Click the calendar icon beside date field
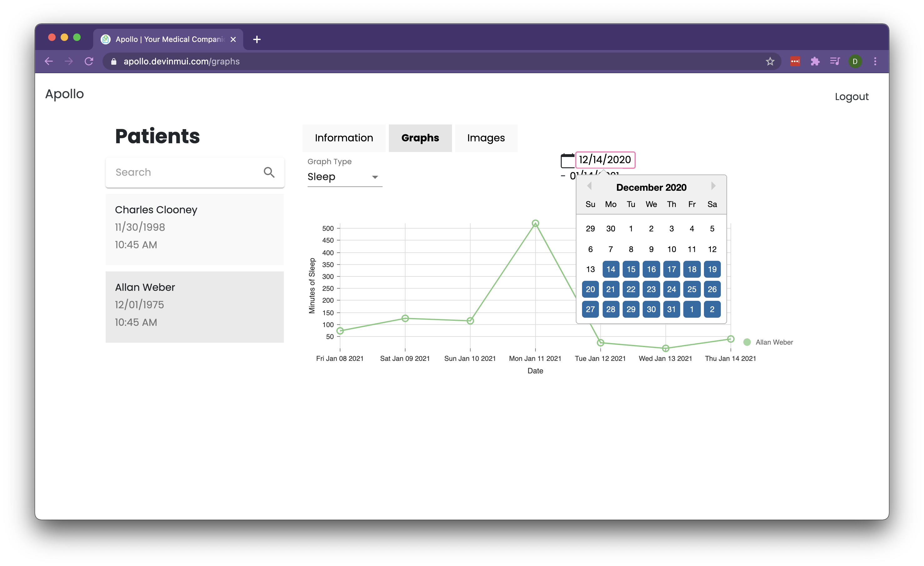The width and height of the screenshot is (924, 566). coord(567,160)
